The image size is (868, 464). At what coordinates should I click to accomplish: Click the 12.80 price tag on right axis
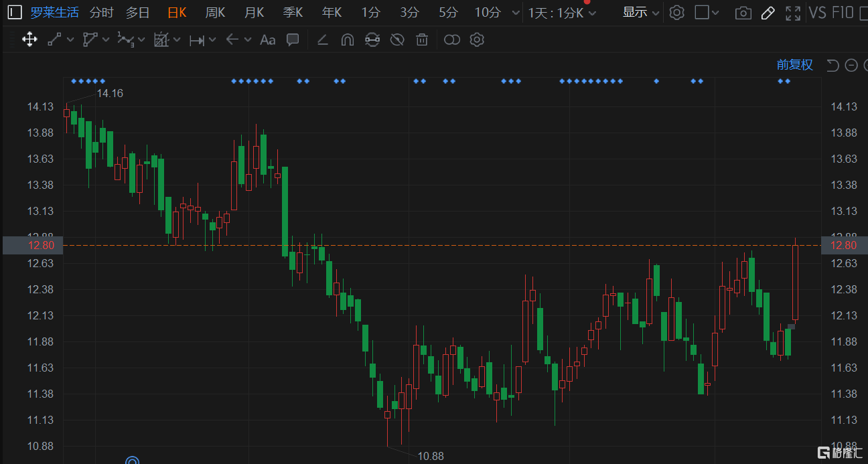844,245
